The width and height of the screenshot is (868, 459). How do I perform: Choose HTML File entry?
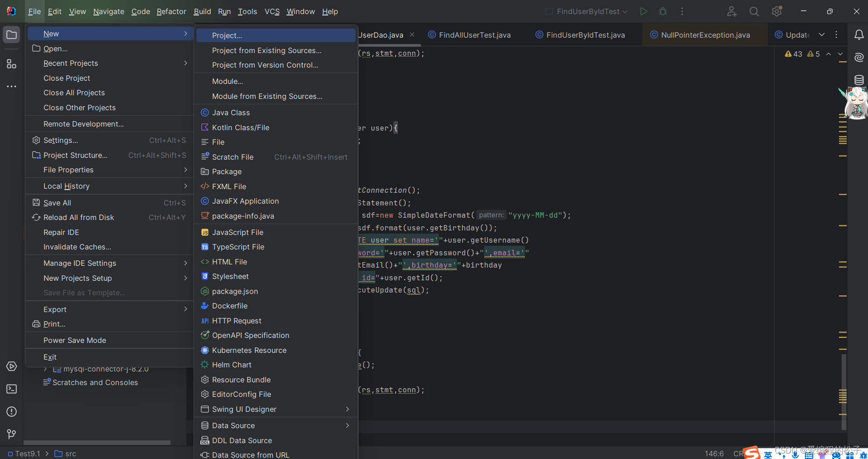pyautogui.click(x=276, y=262)
